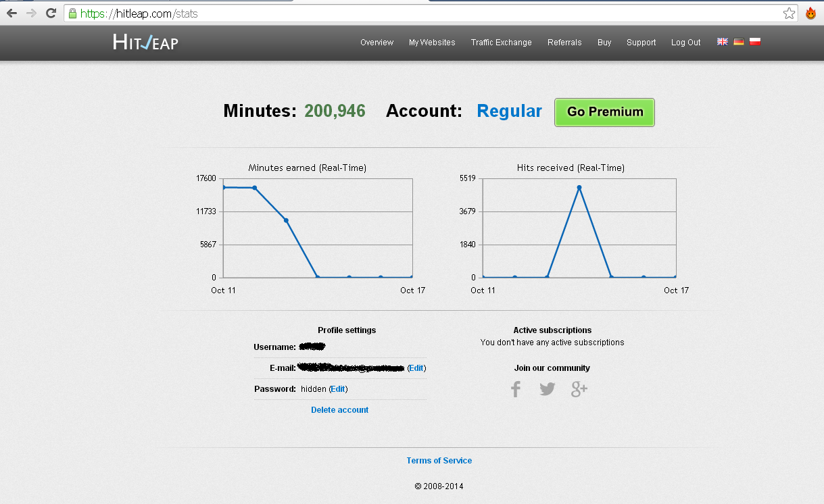Open the Overview menu item

tap(377, 43)
